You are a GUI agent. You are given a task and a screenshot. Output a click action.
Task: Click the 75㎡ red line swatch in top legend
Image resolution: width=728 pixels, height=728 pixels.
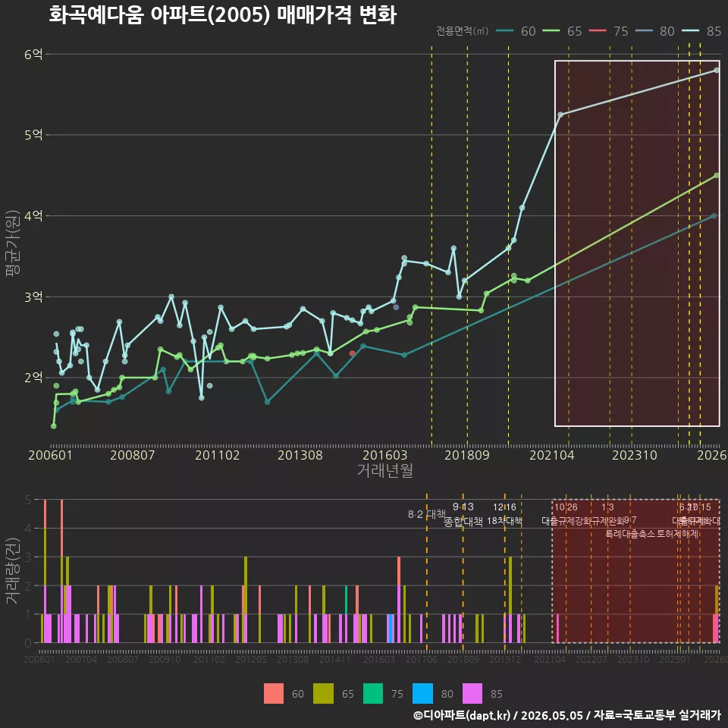click(598, 31)
